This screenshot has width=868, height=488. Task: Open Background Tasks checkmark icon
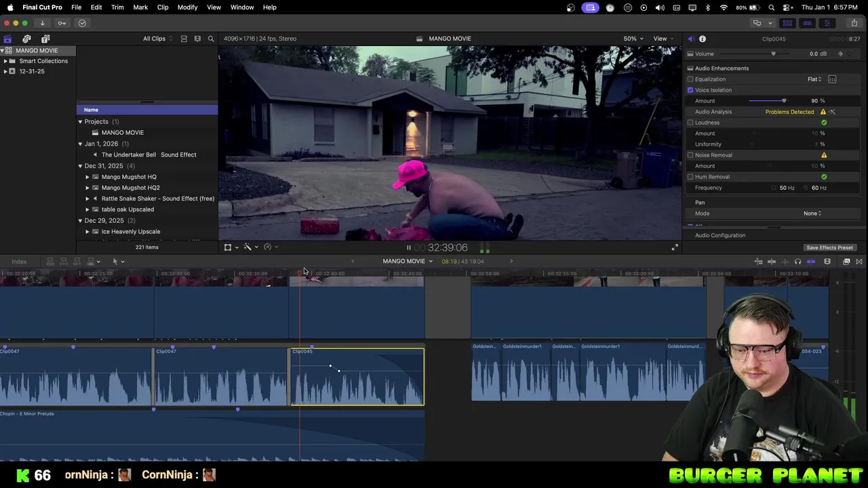[x=82, y=23]
